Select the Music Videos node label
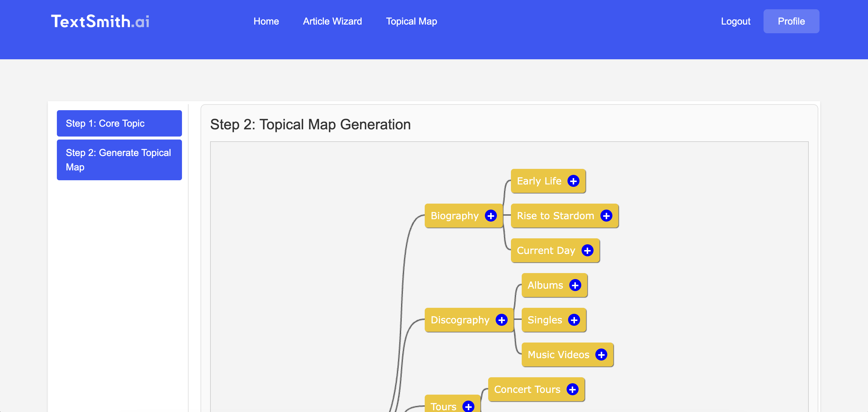This screenshot has height=412, width=868. [x=558, y=355]
